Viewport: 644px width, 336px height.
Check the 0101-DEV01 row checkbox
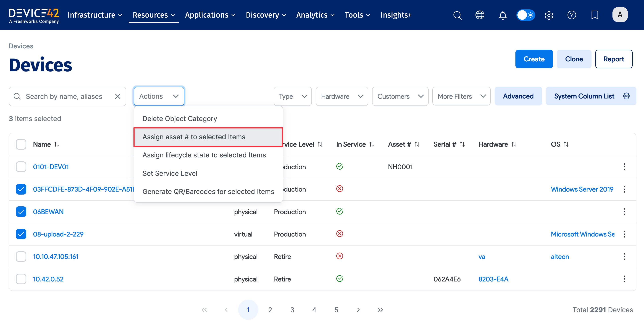21,167
